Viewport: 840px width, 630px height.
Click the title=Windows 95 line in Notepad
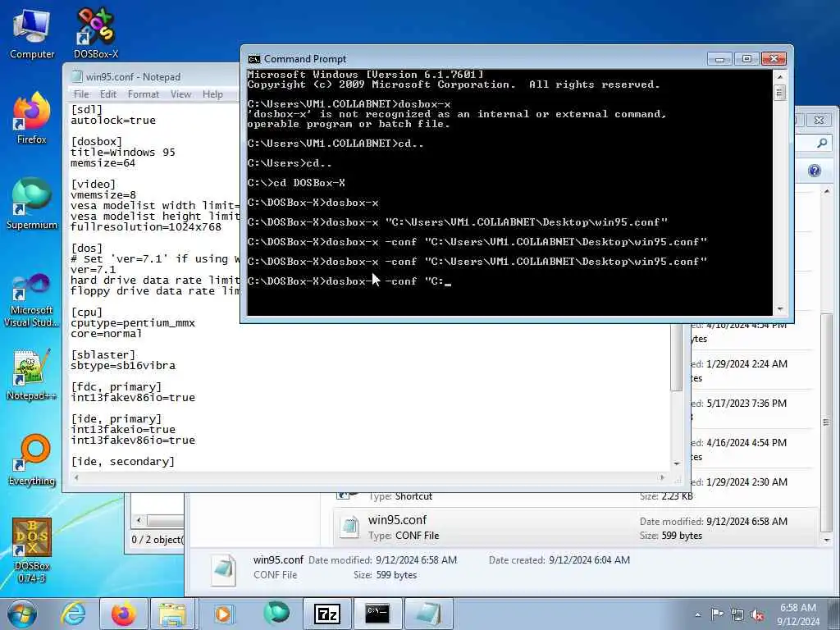pyautogui.click(x=123, y=152)
